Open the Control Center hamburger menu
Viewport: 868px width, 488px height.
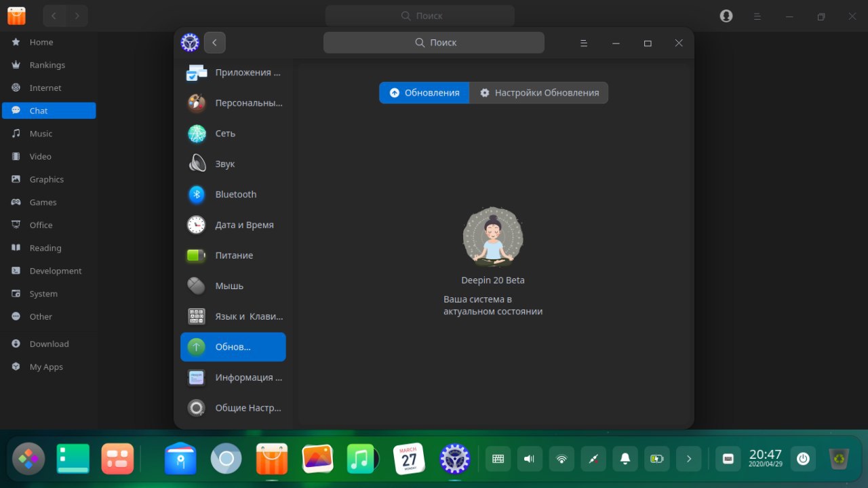click(x=584, y=43)
